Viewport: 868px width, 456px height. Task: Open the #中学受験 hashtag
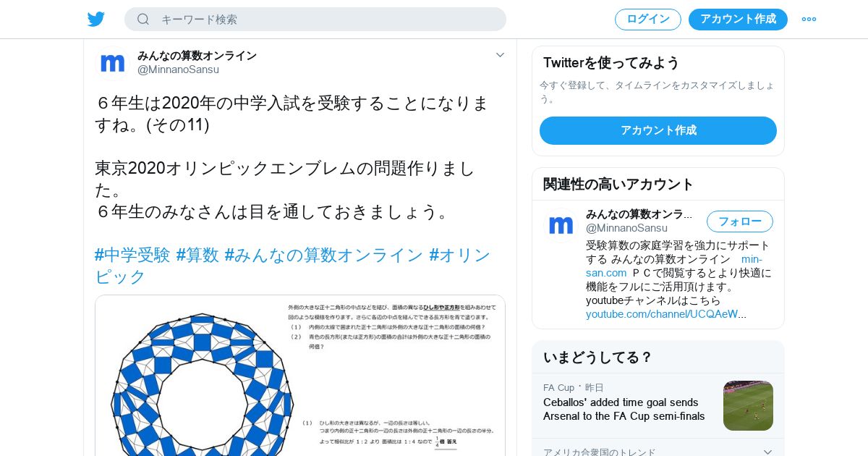click(132, 255)
